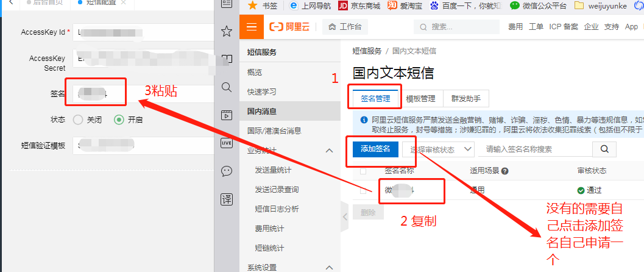Screen dimensions: 644x272
Task: Open the weijuyunke bookmark folder
Action: (601, 5)
